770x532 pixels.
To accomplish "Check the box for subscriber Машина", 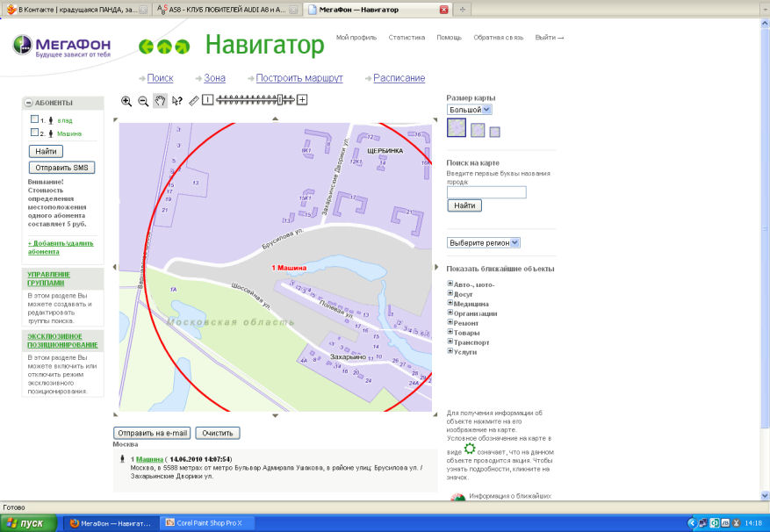I will [34, 133].
